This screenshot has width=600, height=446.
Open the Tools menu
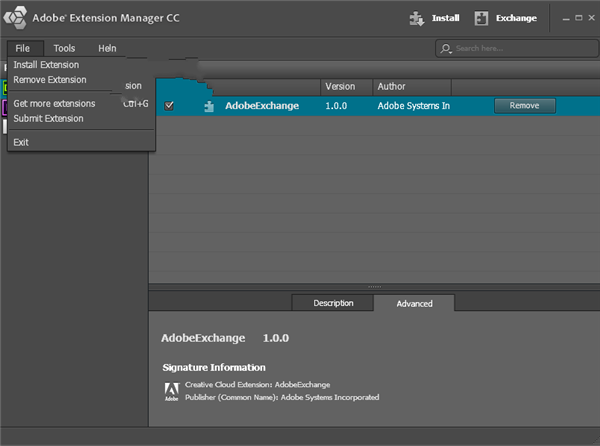pyautogui.click(x=64, y=48)
